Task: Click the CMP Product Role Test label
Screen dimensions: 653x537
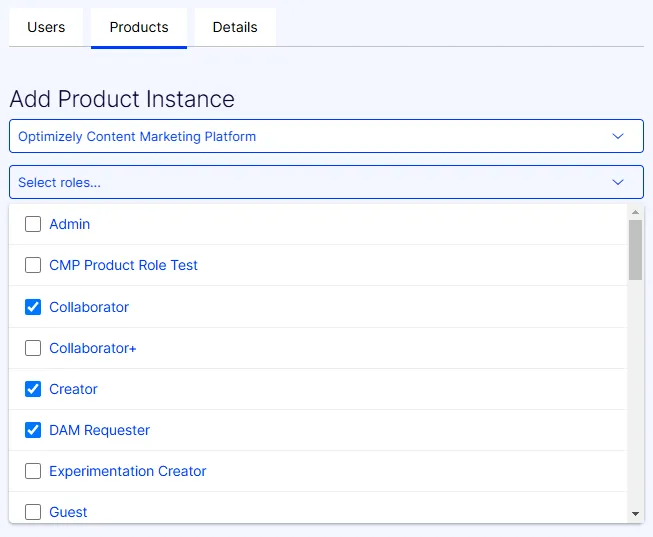Action: click(123, 265)
